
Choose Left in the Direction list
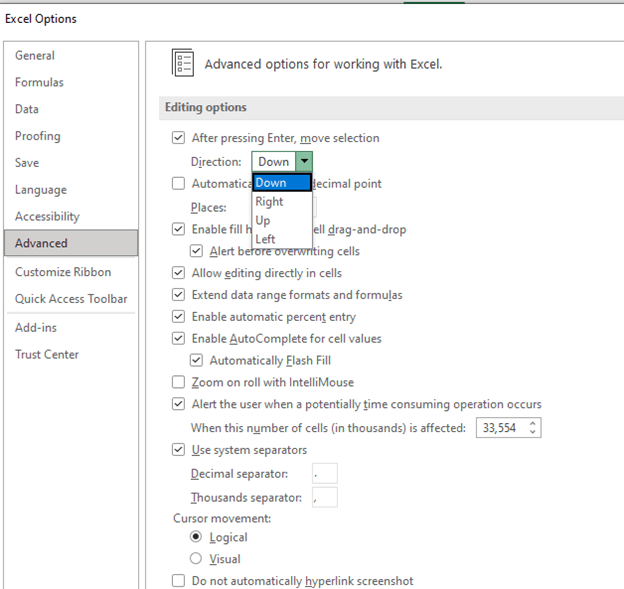pos(282,239)
